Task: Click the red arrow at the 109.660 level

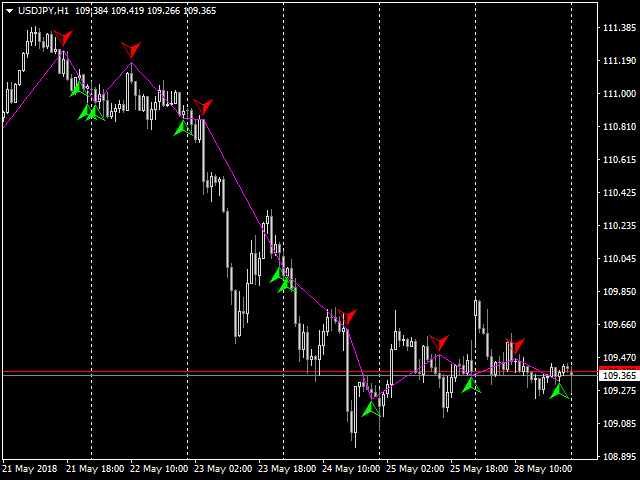Action: (x=347, y=317)
